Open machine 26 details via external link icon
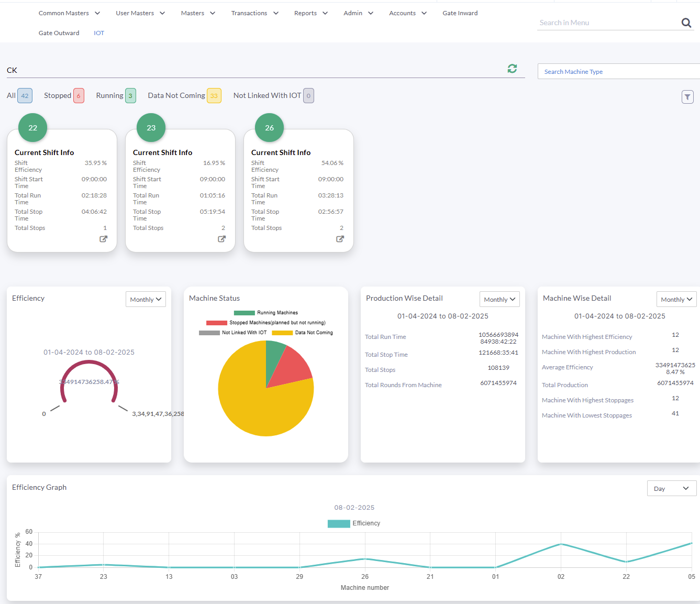Screen dimensions: 700x604 pyautogui.click(x=340, y=239)
